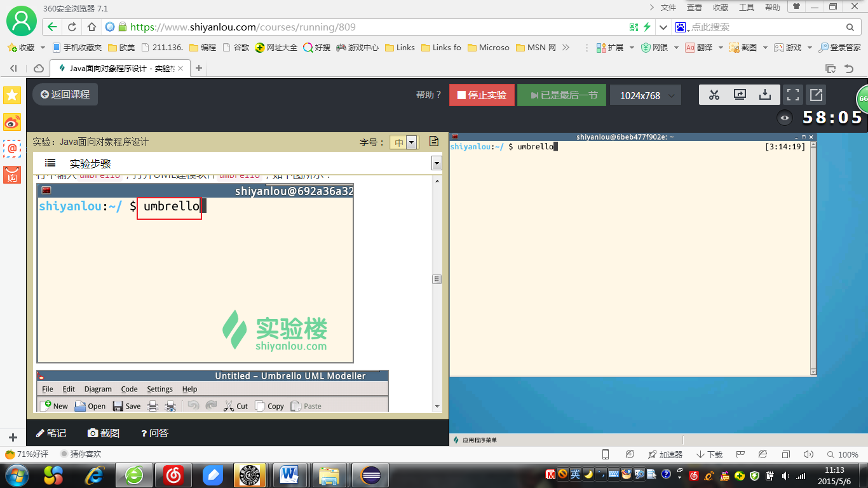Open a new browser tab
The image size is (868, 488).
coord(198,68)
